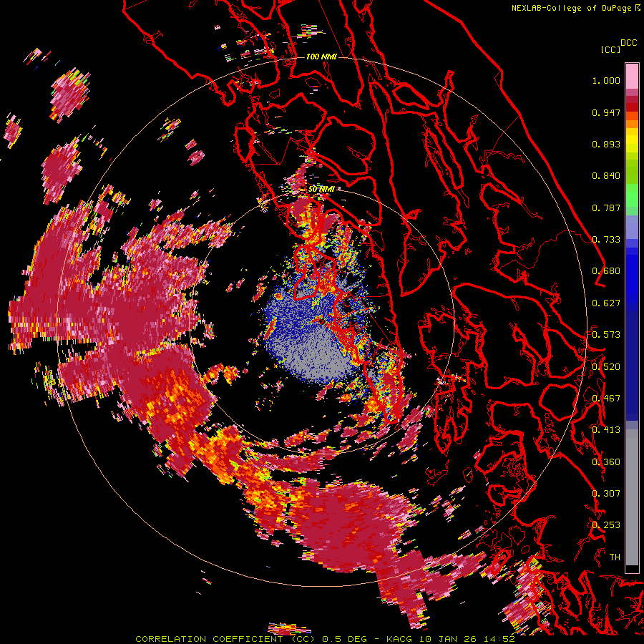The image size is (644, 644).
Task: Click the 0.947 legend value
Action: coord(606,112)
